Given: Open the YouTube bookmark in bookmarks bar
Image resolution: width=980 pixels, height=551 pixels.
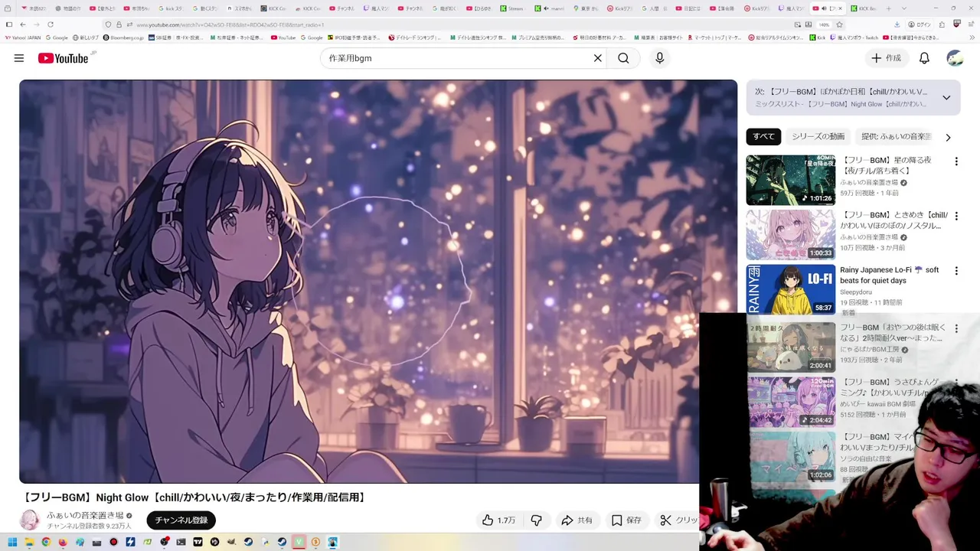Looking at the screenshot, I should [283, 37].
